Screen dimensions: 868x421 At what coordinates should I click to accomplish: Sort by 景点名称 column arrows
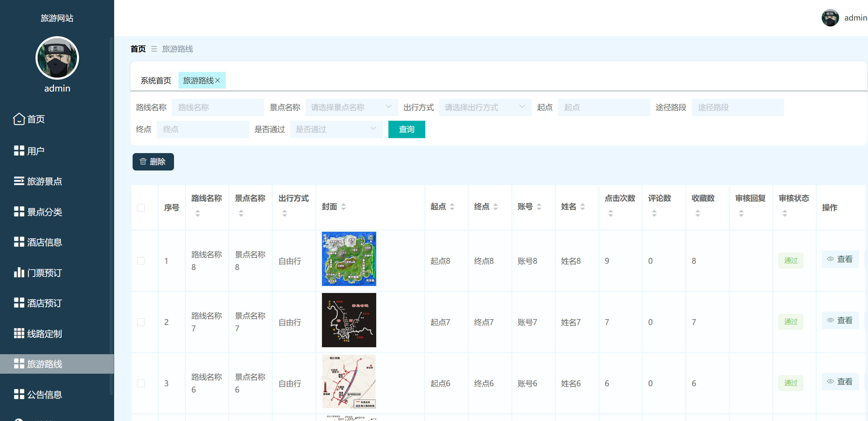pos(241,213)
